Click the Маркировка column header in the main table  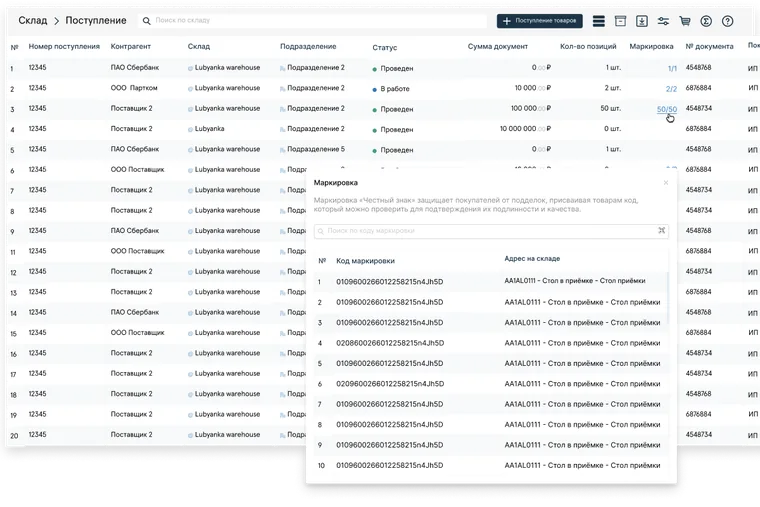pyautogui.click(x=651, y=47)
